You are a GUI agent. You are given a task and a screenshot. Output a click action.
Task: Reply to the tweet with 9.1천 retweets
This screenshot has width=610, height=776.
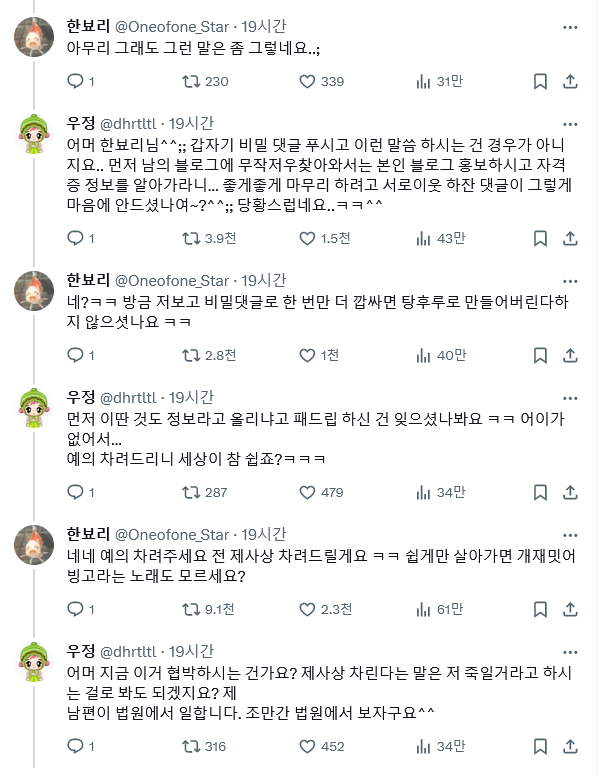click(x=76, y=609)
